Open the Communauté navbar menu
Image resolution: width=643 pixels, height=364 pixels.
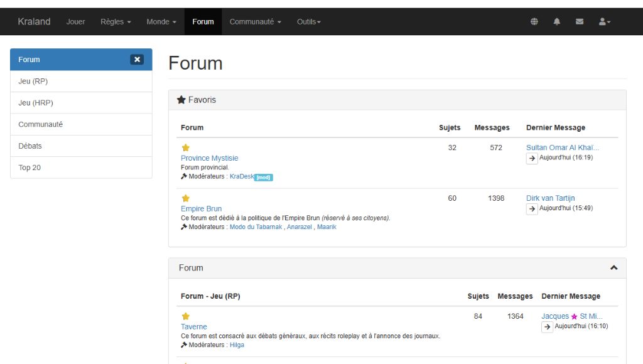click(x=255, y=21)
